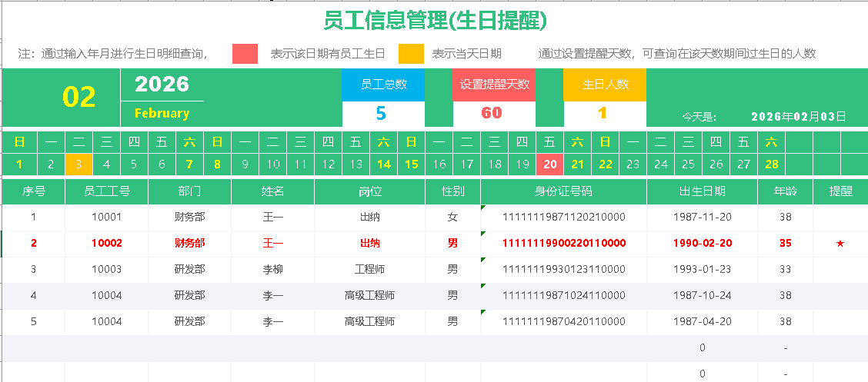Select employee ID cell 10003
Viewport: 868px width, 382px height.
[x=106, y=270]
